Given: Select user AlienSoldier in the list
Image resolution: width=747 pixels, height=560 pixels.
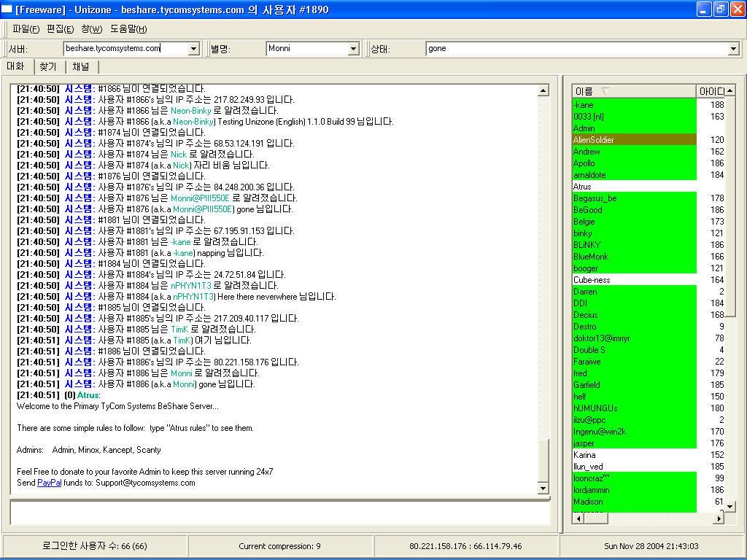Looking at the screenshot, I should tap(634, 140).
